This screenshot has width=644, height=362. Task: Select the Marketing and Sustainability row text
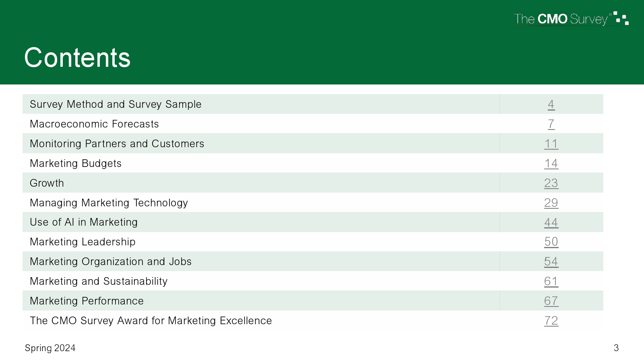99,282
